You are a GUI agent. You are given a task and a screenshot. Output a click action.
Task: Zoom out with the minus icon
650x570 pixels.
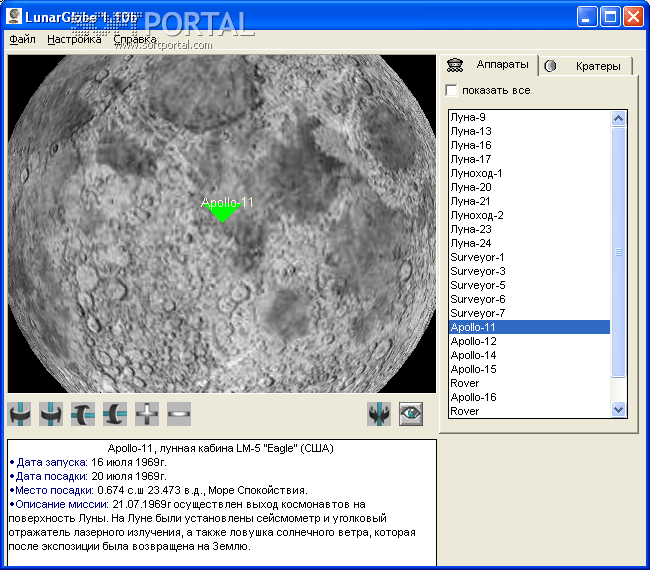tap(179, 413)
